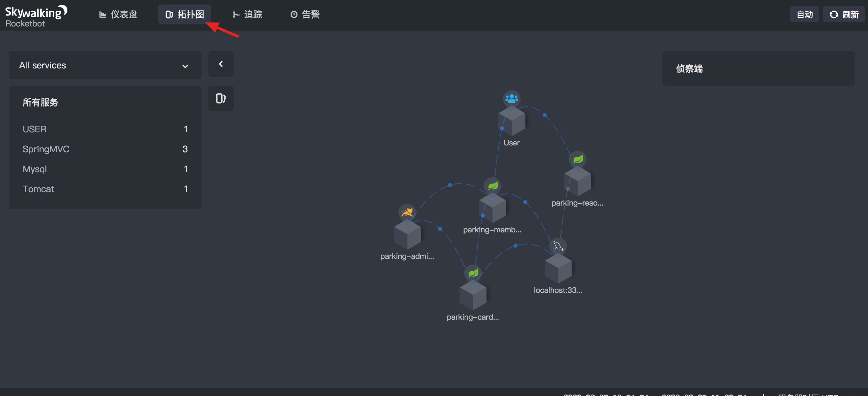The height and width of the screenshot is (396, 868).
Task: Click the Tomcat icon on parking-admi node
Action: click(407, 212)
